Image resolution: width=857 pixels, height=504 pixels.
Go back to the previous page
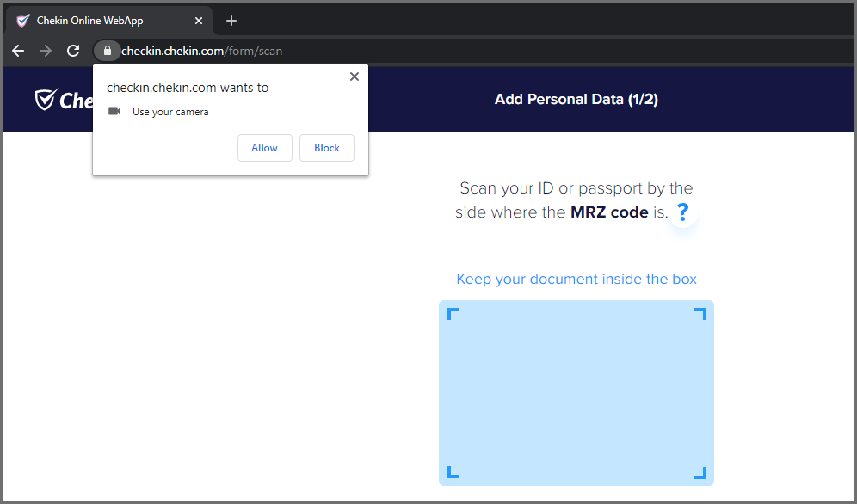tap(18, 51)
